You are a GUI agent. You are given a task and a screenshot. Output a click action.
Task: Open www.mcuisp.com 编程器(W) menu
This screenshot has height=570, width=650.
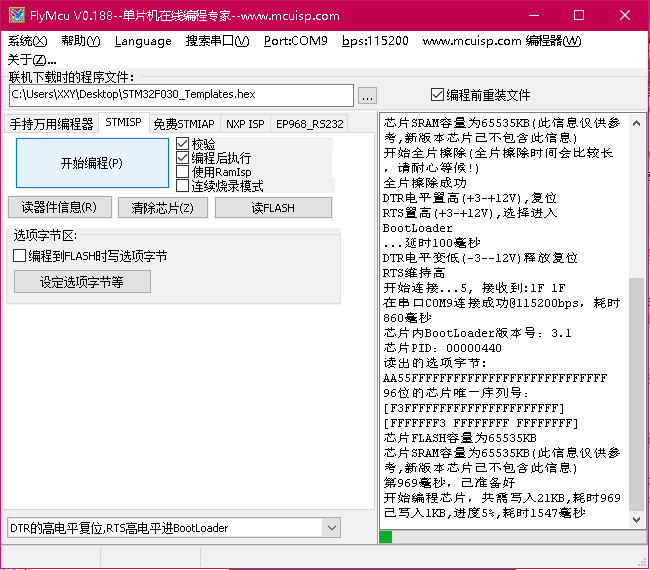502,41
